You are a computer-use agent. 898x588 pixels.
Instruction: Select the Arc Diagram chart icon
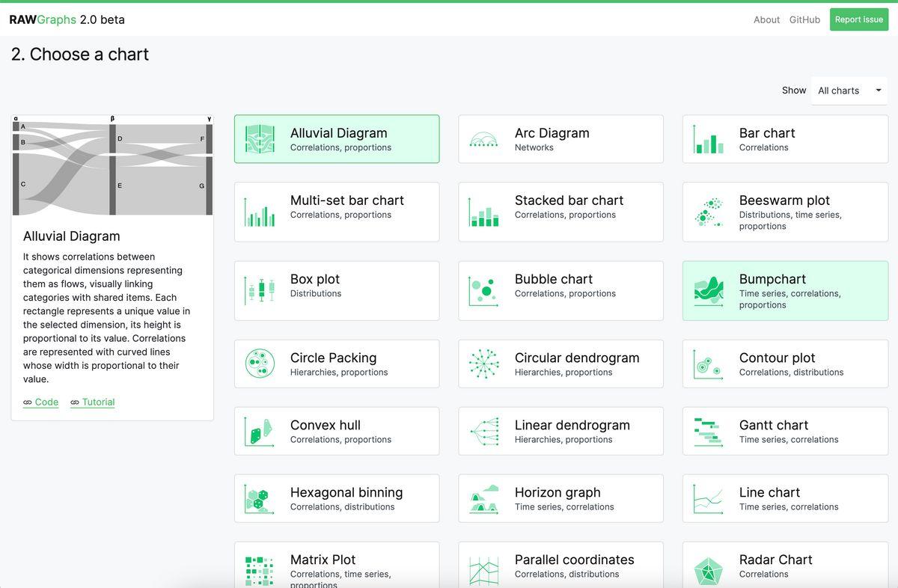(484, 139)
